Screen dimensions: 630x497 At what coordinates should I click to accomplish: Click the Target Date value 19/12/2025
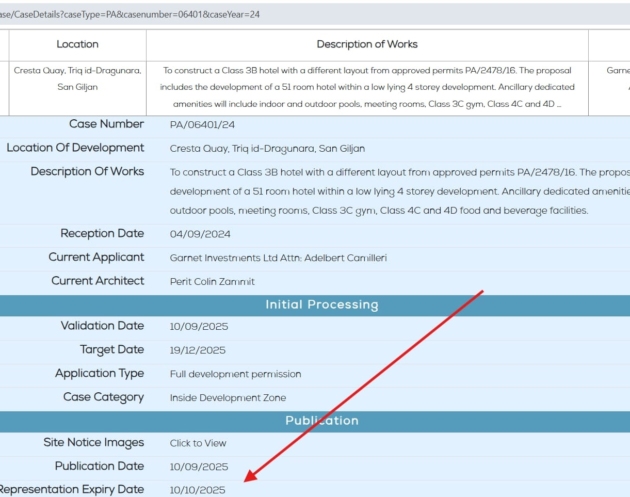click(198, 350)
